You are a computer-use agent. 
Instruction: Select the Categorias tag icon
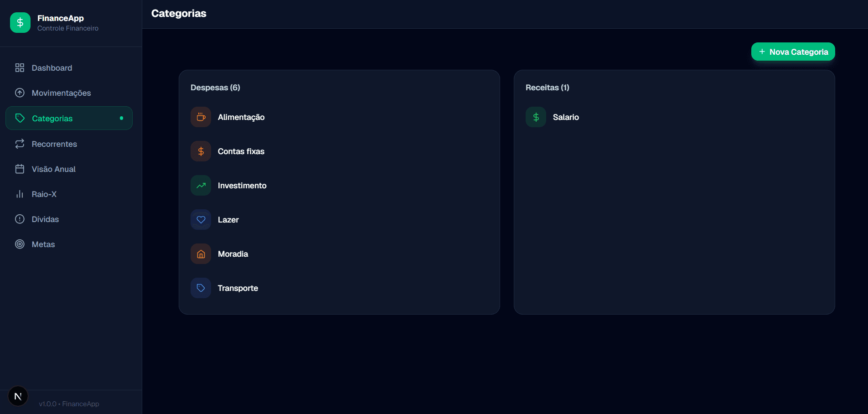(x=20, y=118)
